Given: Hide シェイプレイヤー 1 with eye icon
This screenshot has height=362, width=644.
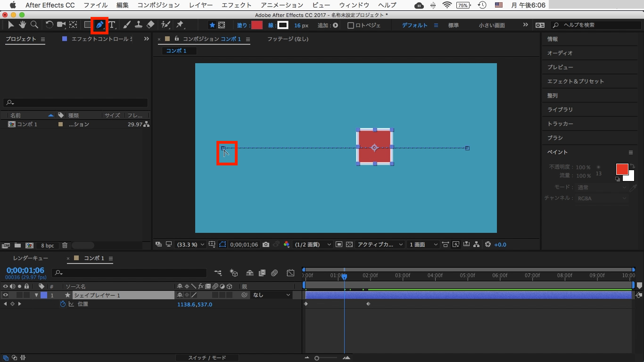Looking at the screenshot, I should 6,295.
